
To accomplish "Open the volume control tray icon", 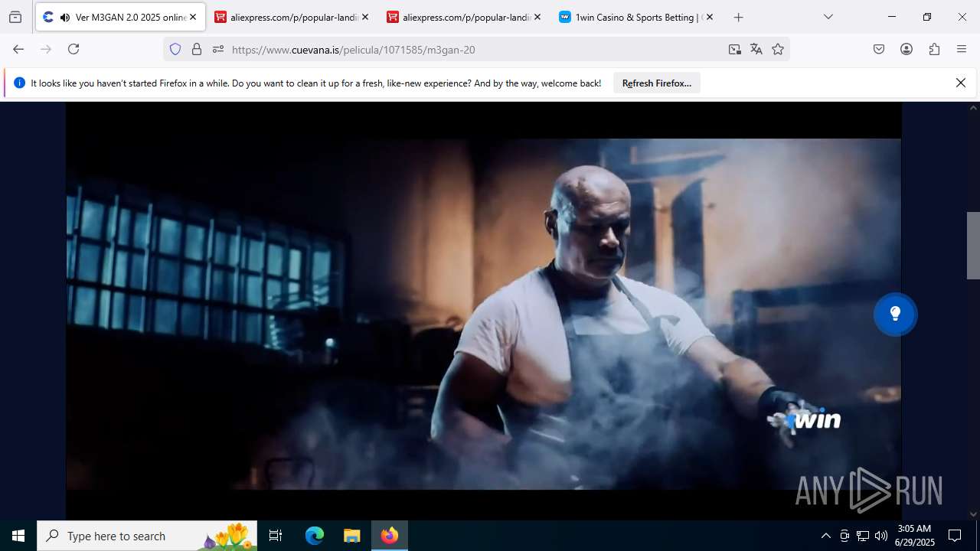I will click(881, 536).
